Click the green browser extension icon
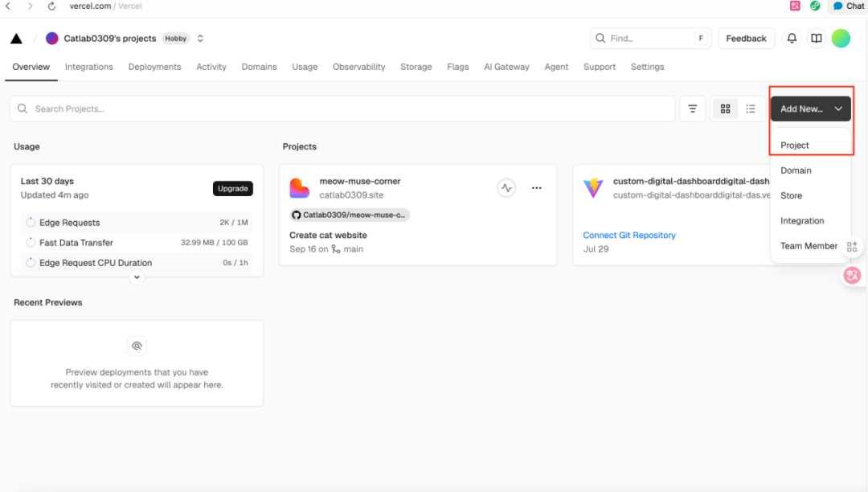This screenshot has width=868, height=492. [x=815, y=6]
